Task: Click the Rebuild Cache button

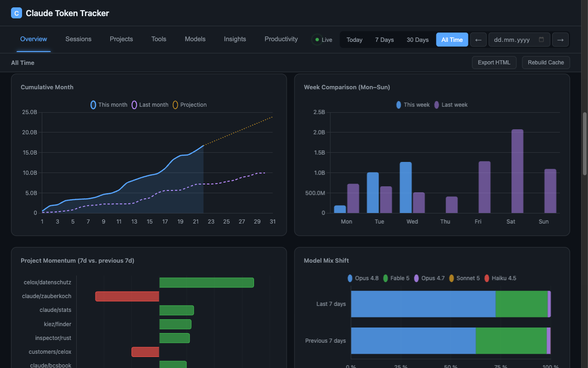Action: (546, 63)
